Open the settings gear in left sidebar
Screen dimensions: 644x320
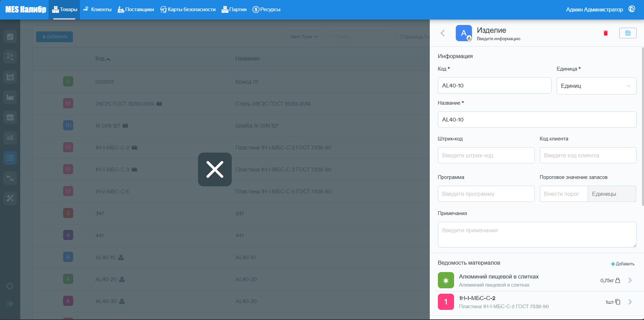(x=10, y=286)
